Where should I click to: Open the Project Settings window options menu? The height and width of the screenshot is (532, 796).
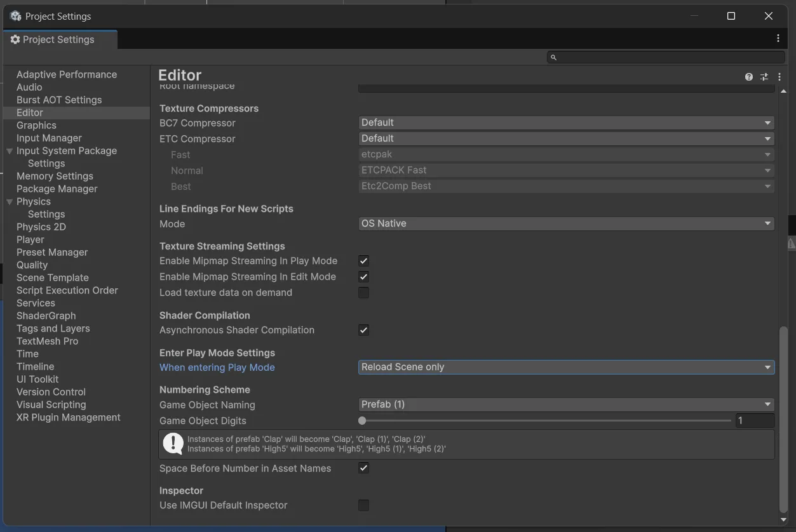[778, 39]
